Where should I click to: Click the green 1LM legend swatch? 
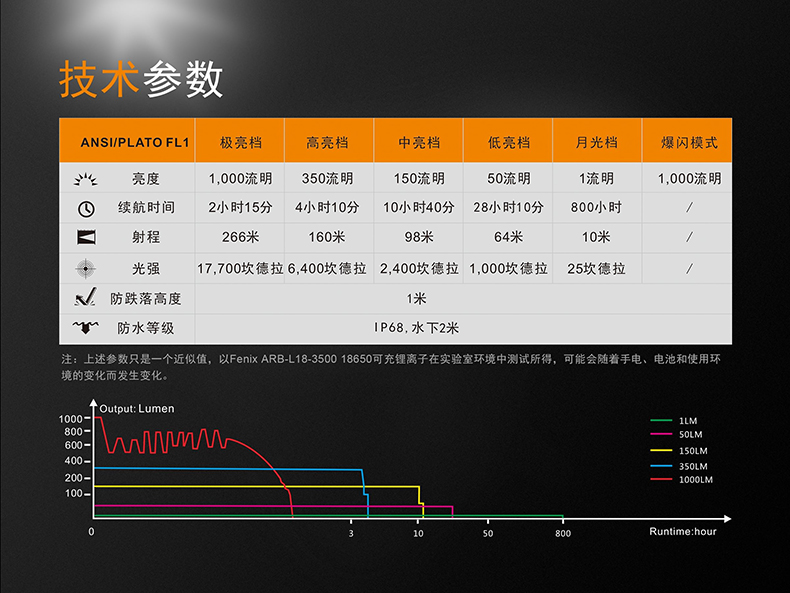click(x=660, y=420)
